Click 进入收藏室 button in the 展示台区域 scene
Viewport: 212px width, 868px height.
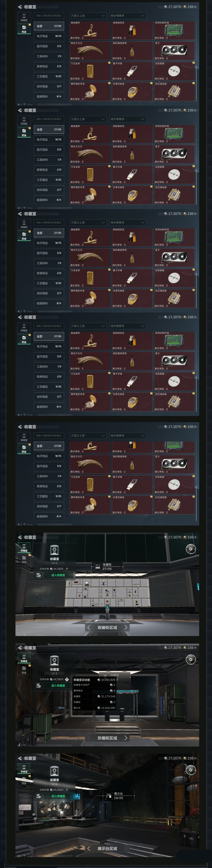click(x=58, y=796)
